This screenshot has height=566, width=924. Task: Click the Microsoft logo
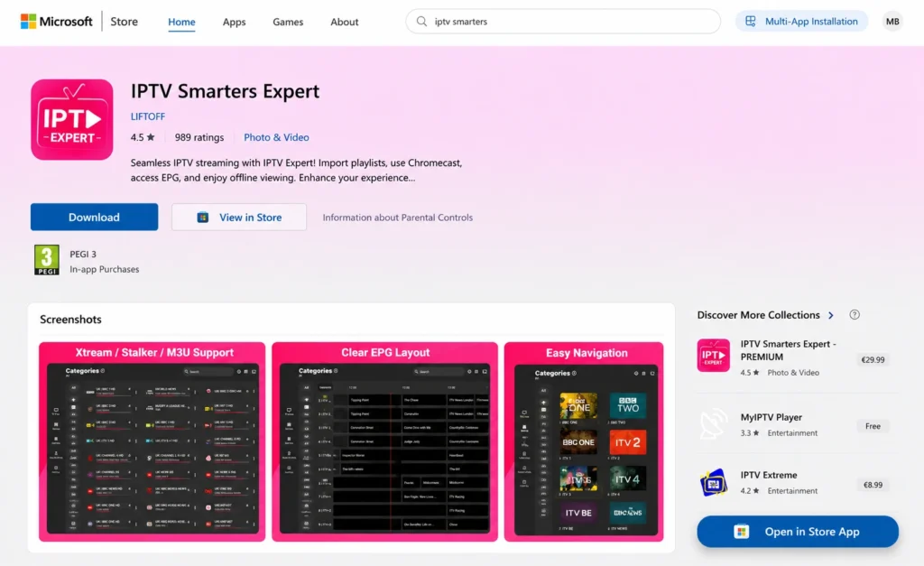click(x=57, y=22)
